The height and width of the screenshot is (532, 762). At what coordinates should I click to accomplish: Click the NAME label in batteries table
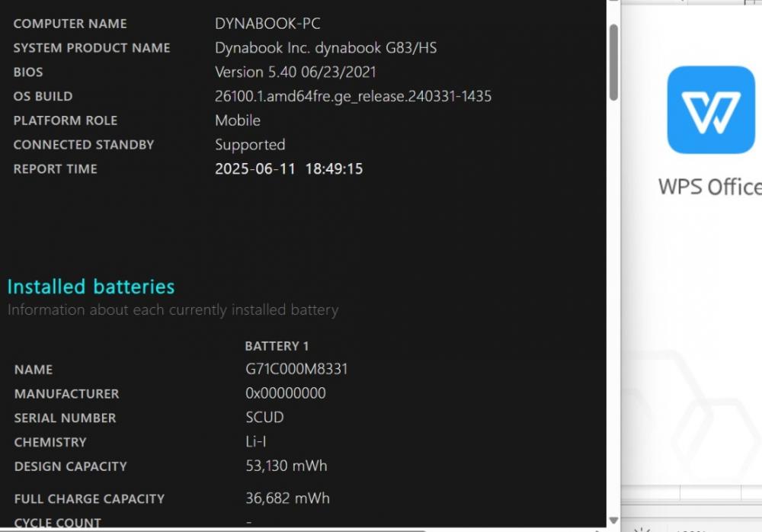pos(33,370)
